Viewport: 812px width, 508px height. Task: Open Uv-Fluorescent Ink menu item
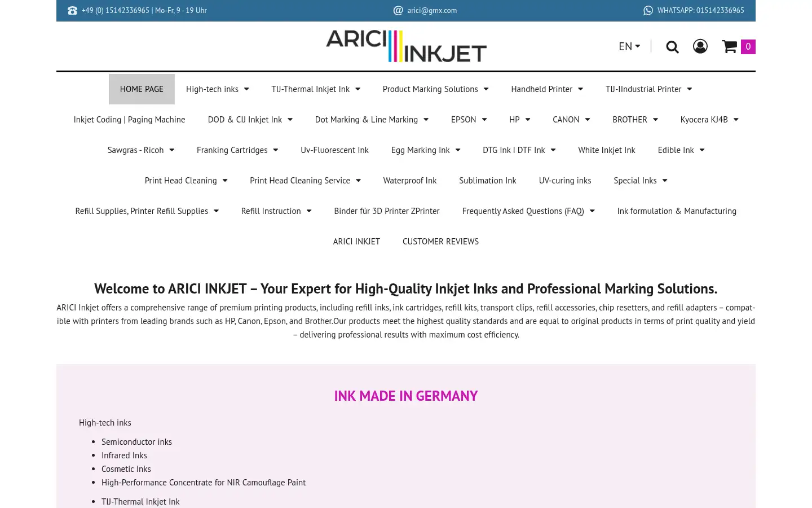[x=334, y=150]
